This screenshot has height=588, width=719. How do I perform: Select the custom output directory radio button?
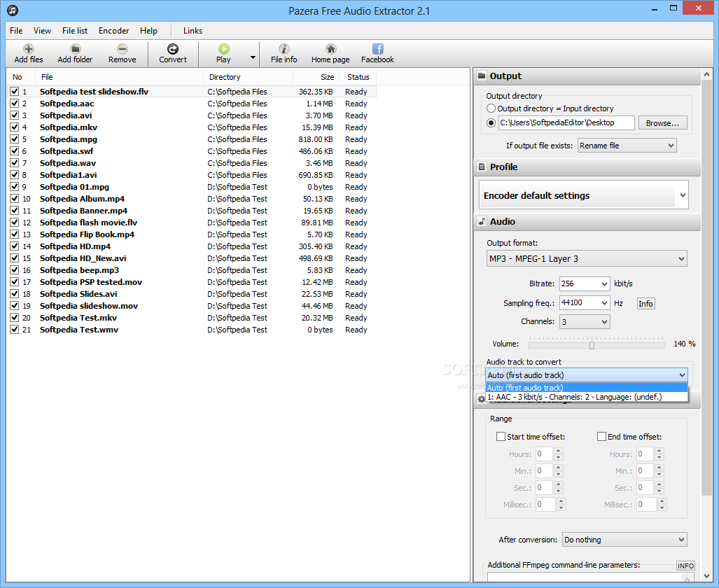tap(491, 122)
